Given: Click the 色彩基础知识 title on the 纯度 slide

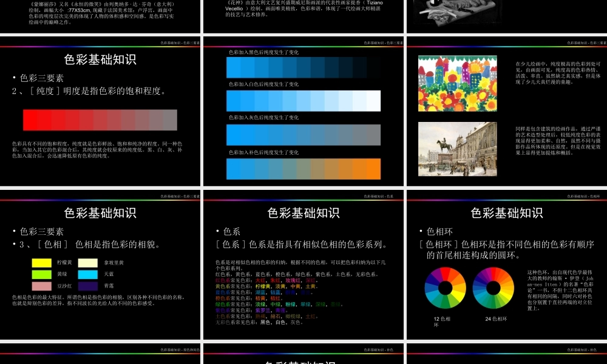Looking at the screenshot, I should click(100, 59).
